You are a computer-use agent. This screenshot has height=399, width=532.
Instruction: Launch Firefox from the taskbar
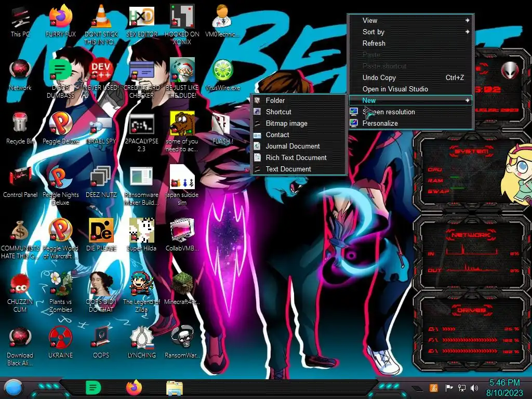coord(134,388)
